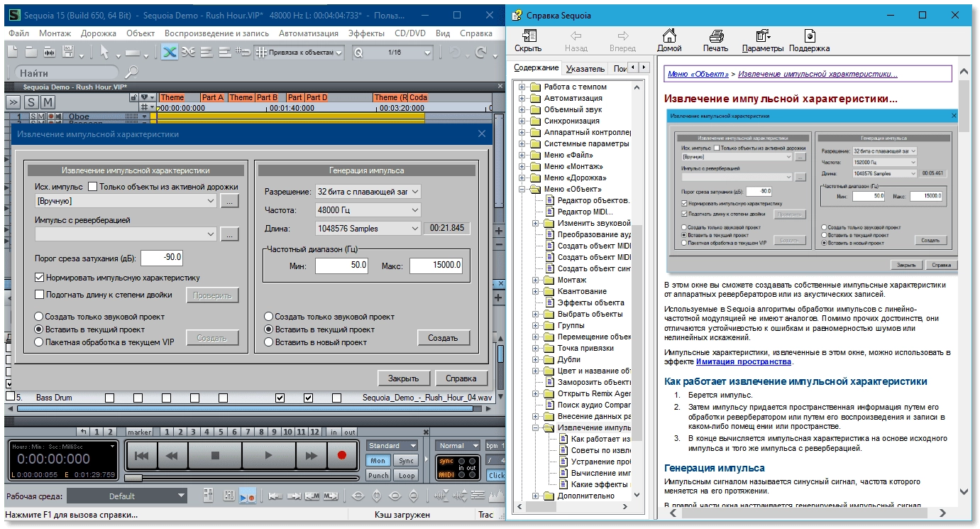Click Порог среза затухания value field
This screenshot has width=980, height=529.
[162, 257]
